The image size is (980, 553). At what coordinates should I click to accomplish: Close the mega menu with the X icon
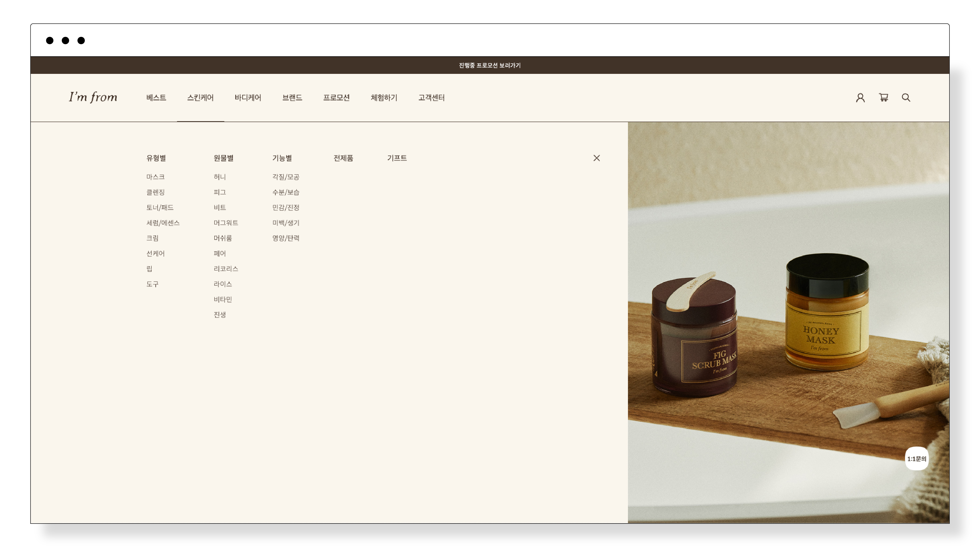[x=596, y=158]
